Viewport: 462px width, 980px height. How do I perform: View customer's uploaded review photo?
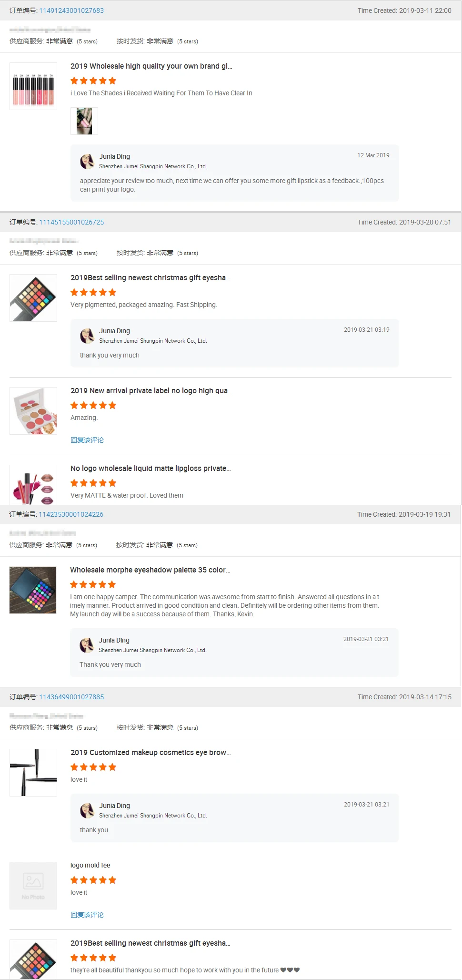(x=84, y=121)
